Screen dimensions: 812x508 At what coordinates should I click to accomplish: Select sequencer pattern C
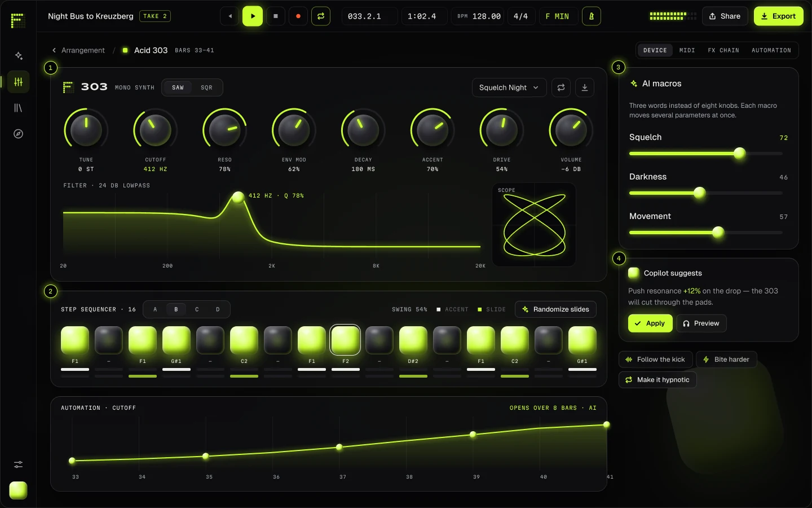(197, 309)
